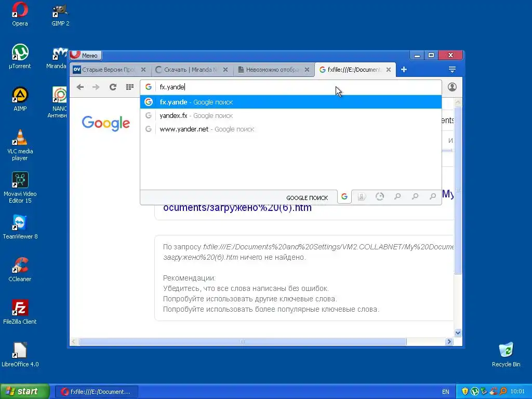Click the horizontal scrollbar left arrow
Screen dimensions: 532x399
tap(74, 342)
